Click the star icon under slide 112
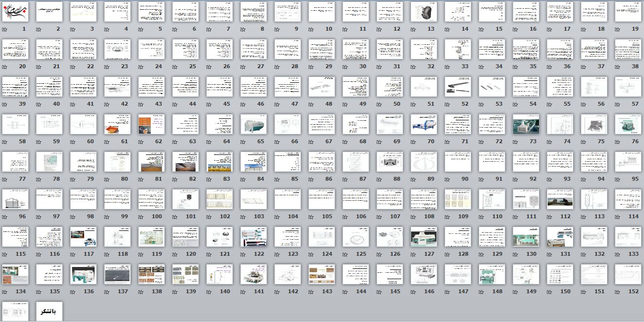 549,217
